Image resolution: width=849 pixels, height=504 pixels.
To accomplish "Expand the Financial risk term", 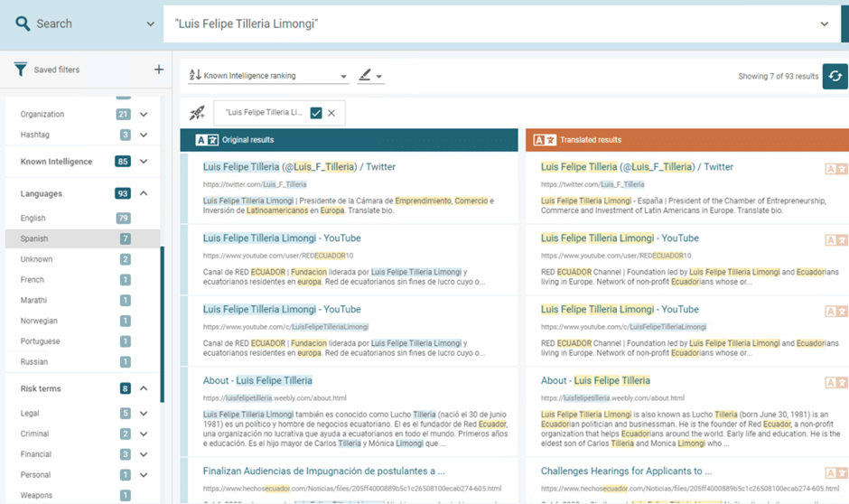I will click(144, 454).
